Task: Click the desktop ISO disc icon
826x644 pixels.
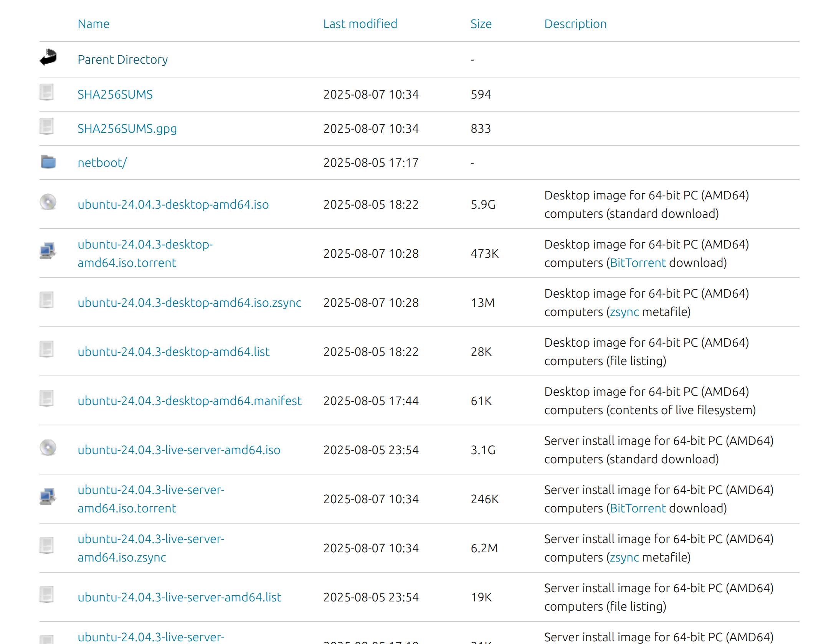Action: coord(48,203)
